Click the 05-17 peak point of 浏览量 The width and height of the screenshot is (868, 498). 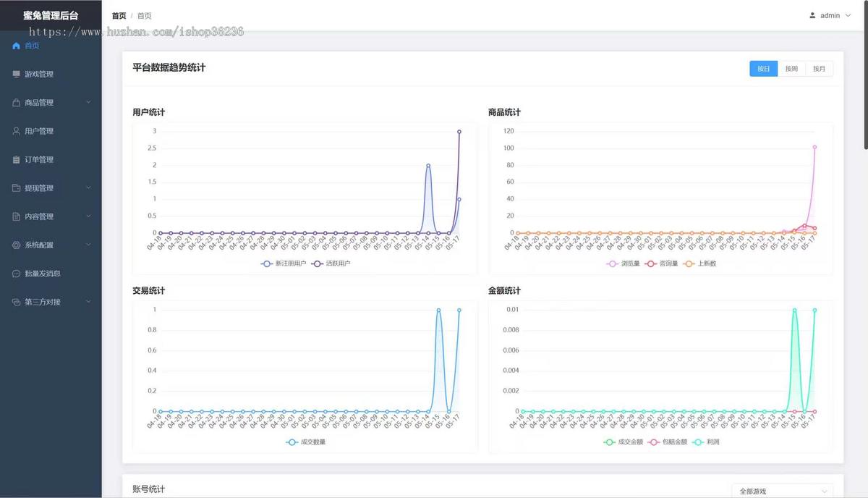pyautogui.click(x=814, y=147)
